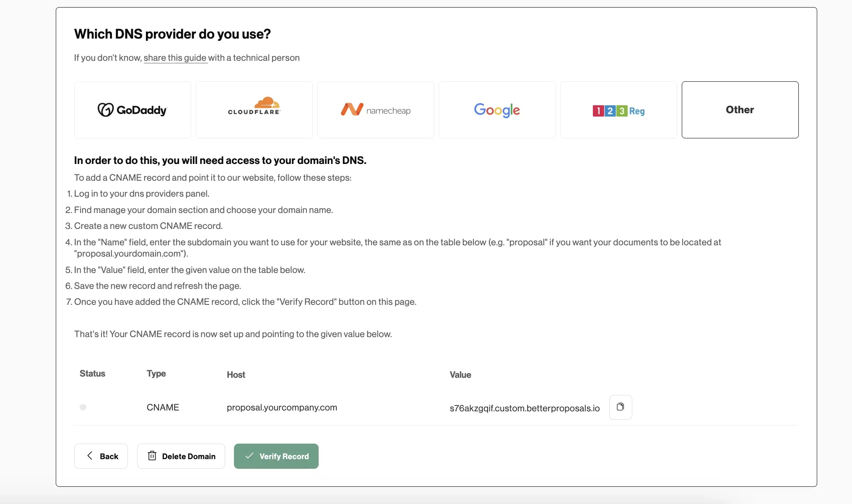The width and height of the screenshot is (852, 504).
Task: Click the back chevron arrow icon
Action: coord(90,456)
